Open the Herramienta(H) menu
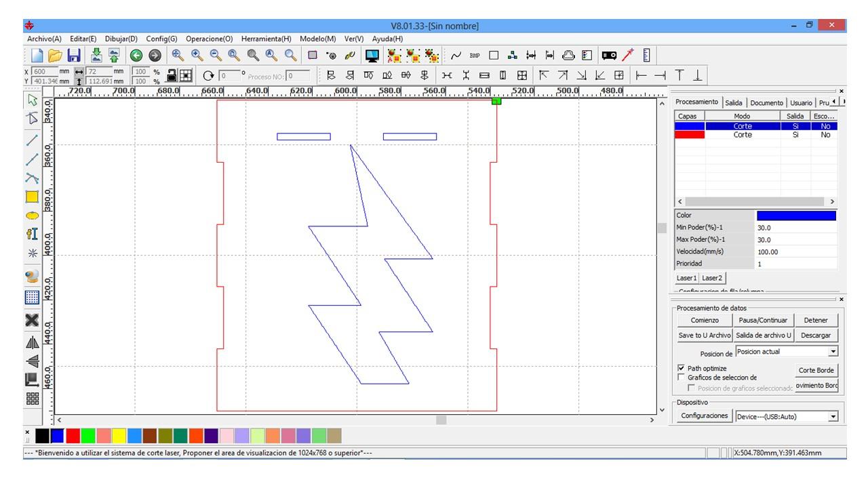The width and height of the screenshot is (868, 488). click(x=267, y=39)
